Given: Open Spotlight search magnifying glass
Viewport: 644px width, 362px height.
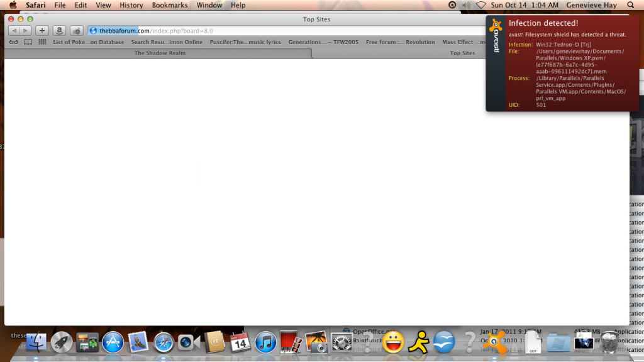Looking at the screenshot, I should [630, 5].
